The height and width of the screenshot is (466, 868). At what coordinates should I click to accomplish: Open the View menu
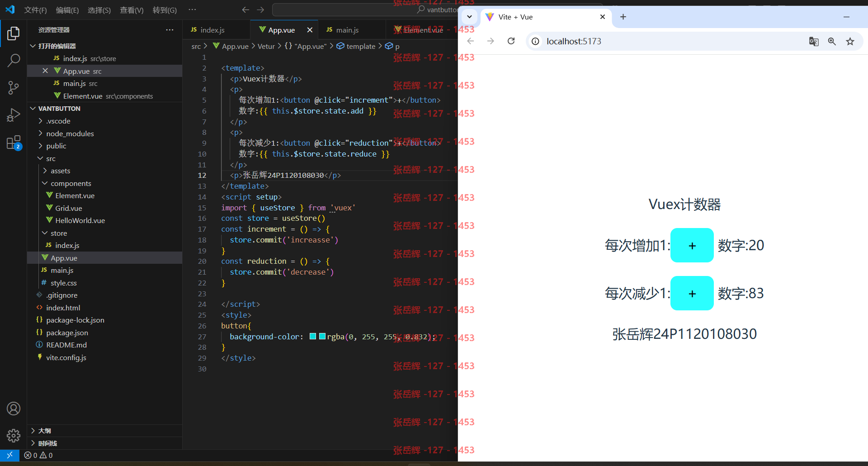coord(132,10)
